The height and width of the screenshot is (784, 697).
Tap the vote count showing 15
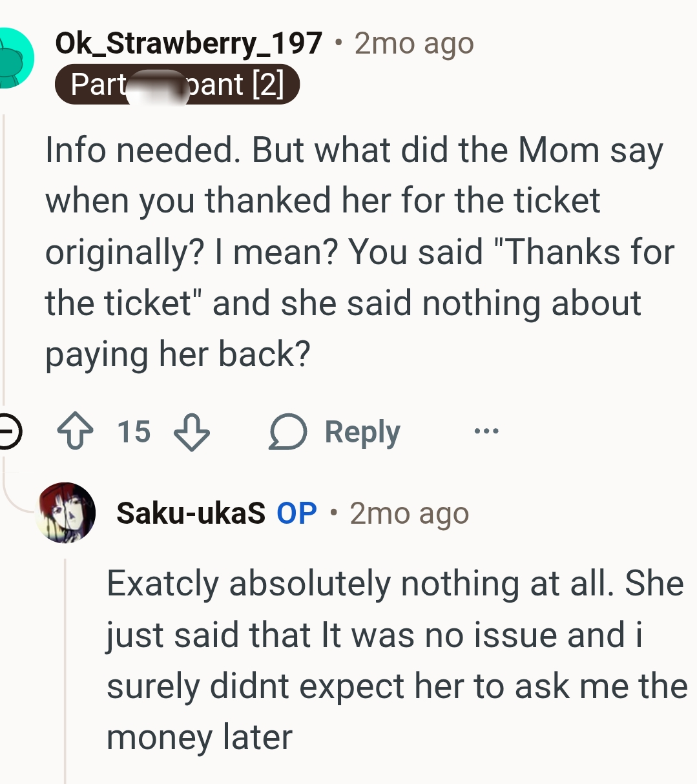(134, 431)
